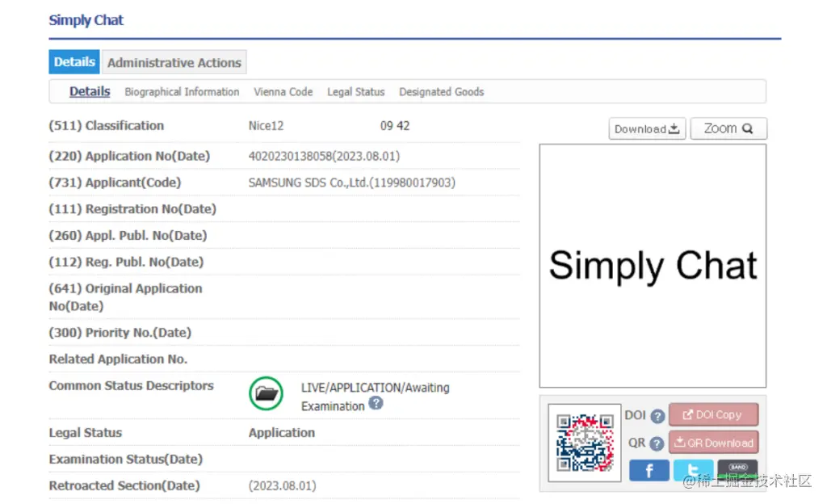Click the Examination Status(Date) label

tap(125, 460)
